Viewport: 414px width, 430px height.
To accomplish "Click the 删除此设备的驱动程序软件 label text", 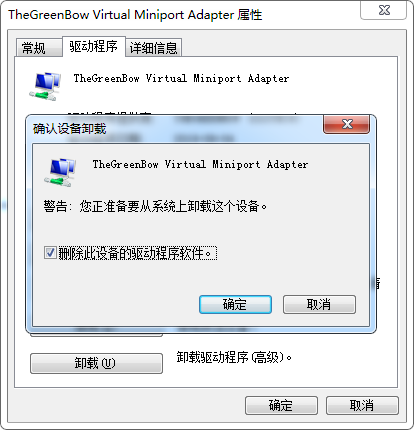I will pyautogui.click(x=135, y=253).
